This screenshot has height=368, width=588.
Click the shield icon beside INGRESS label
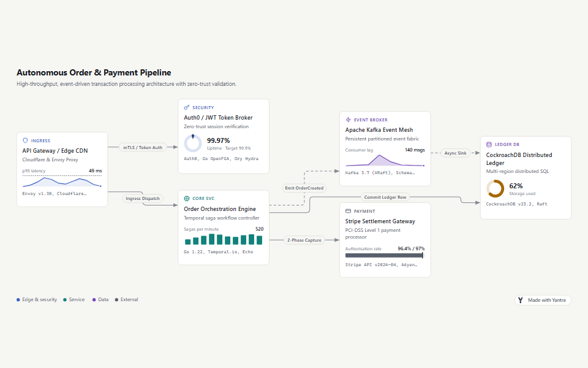tap(25, 140)
